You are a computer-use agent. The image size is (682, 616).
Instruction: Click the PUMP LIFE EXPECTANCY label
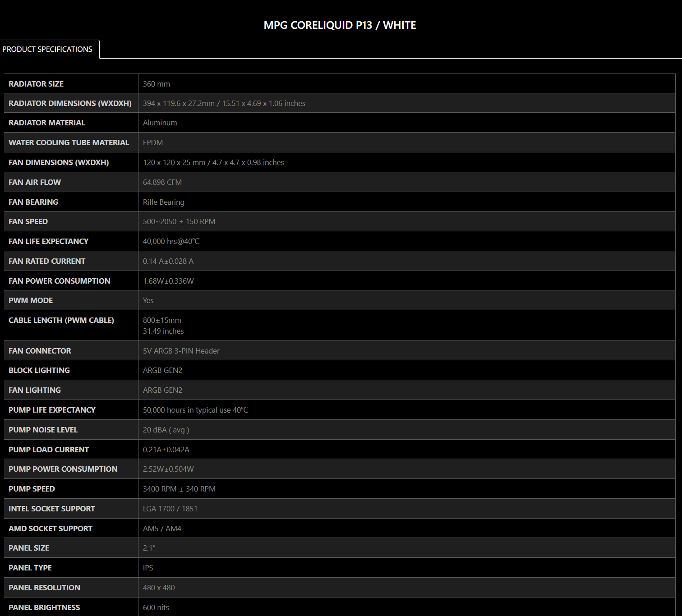[x=52, y=410]
